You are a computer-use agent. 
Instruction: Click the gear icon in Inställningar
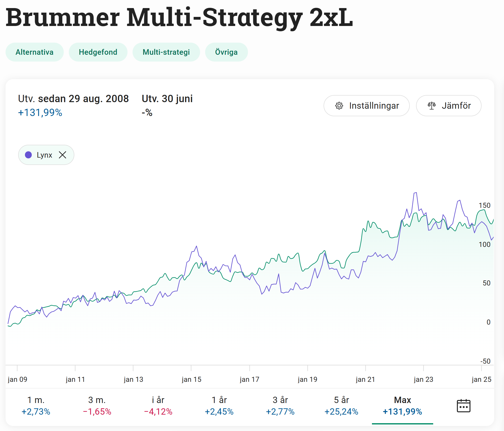click(339, 106)
